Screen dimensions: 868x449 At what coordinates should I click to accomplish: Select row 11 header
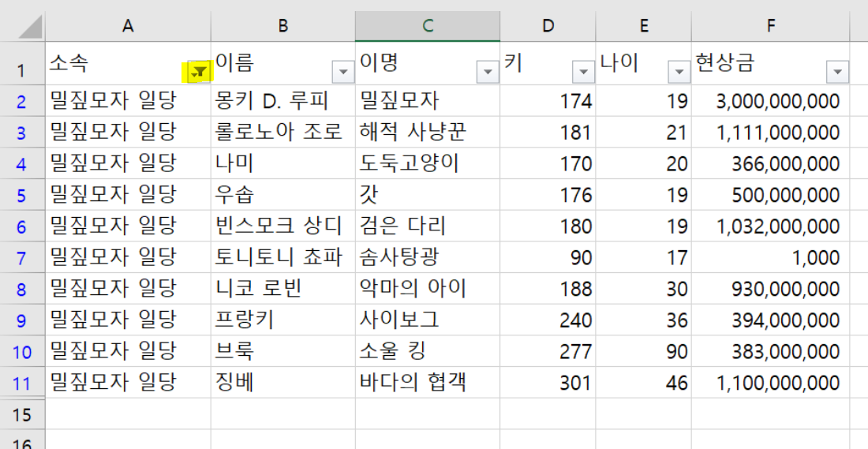coord(22,384)
